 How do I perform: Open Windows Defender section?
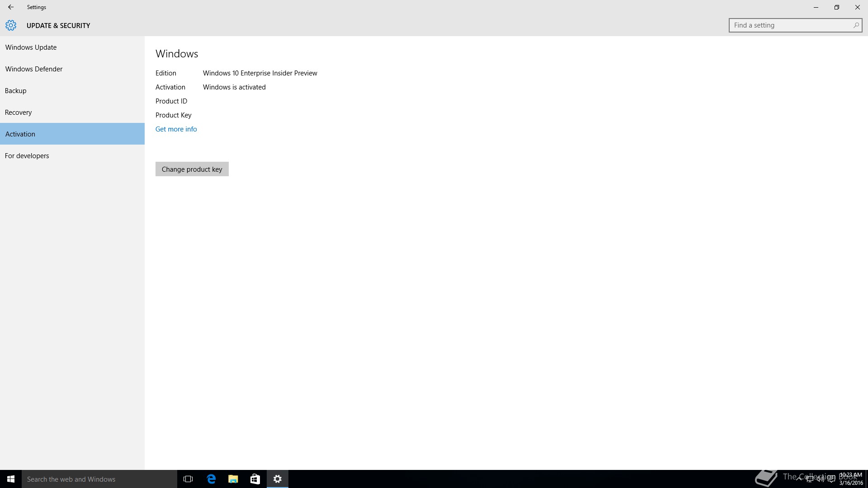pyautogui.click(x=72, y=69)
